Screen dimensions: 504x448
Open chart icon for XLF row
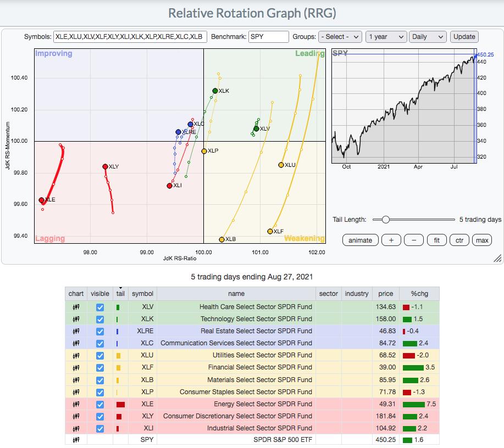coord(76,367)
